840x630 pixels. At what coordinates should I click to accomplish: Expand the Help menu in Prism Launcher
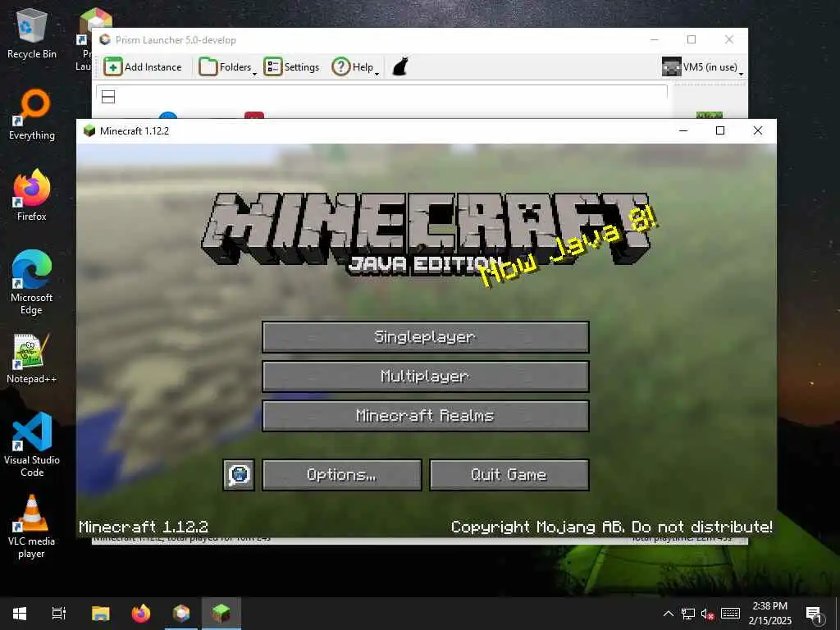pyautogui.click(x=354, y=67)
